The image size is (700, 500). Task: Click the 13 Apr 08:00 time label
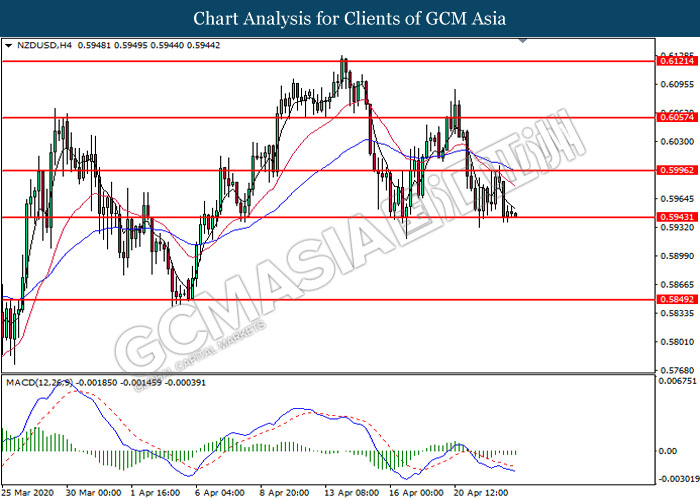349,493
